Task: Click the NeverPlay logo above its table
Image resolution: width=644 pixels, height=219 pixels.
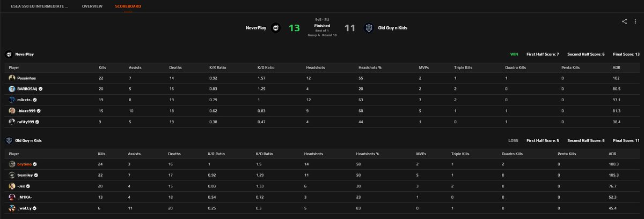Action: 9,55
